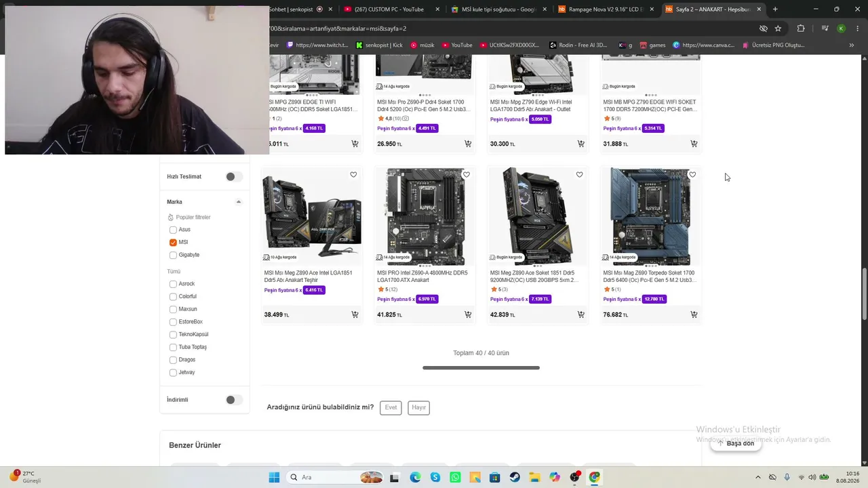The width and height of the screenshot is (868, 488).
Task: Bookmark this page with the star icon
Action: tap(778, 28)
